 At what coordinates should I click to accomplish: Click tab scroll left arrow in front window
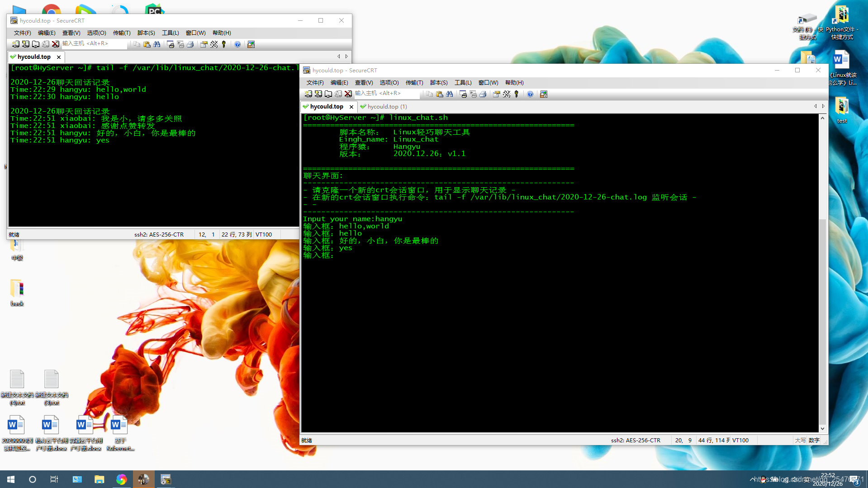816,106
